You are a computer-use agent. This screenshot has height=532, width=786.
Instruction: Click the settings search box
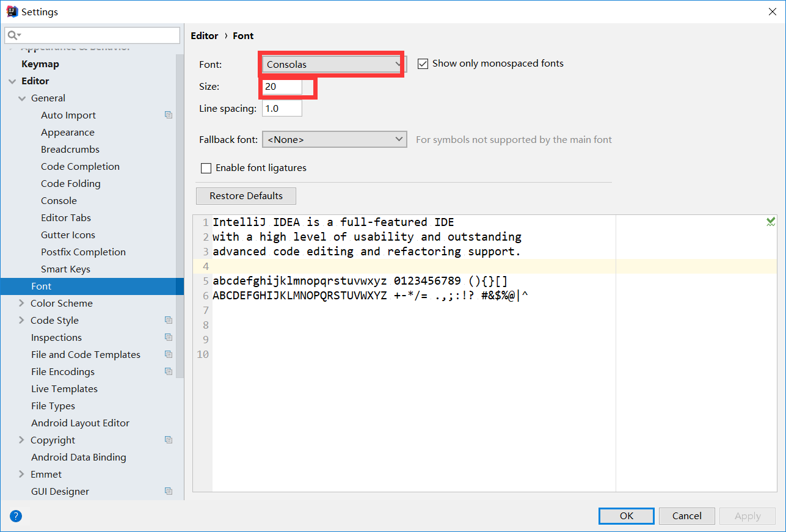coord(92,35)
